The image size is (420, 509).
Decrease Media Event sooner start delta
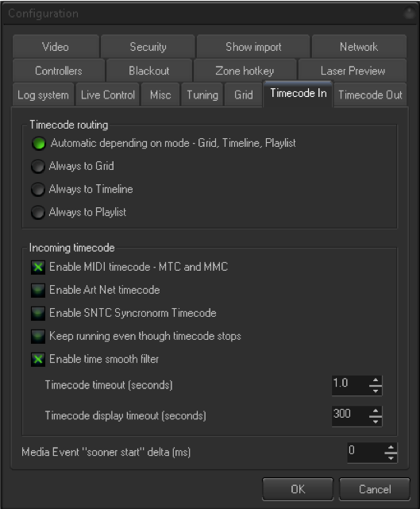(x=391, y=457)
